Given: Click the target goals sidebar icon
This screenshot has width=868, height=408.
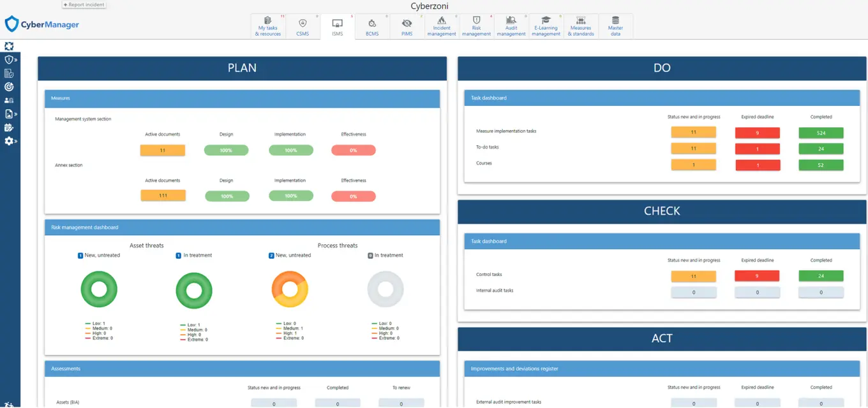Looking at the screenshot, I should 9,87.
